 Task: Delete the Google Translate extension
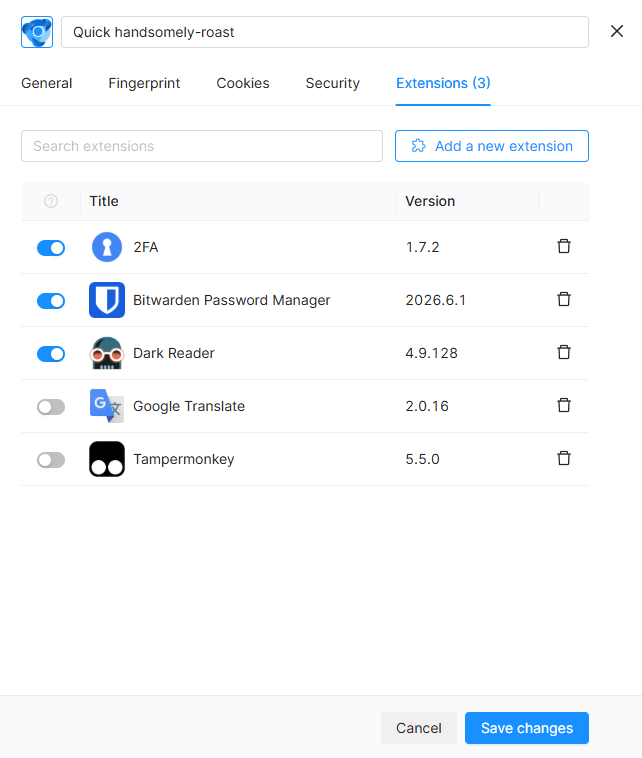564,405
